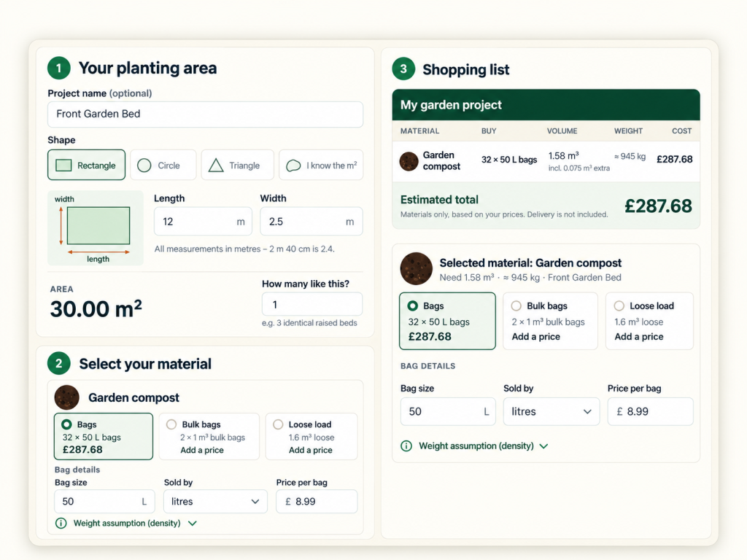The width and height of the screenshot is (747, 560).
Task: Click 'Need 1.58 m³ · ≈ 945 kg · Front Garden Bed' text
Action: coord(530,278)
